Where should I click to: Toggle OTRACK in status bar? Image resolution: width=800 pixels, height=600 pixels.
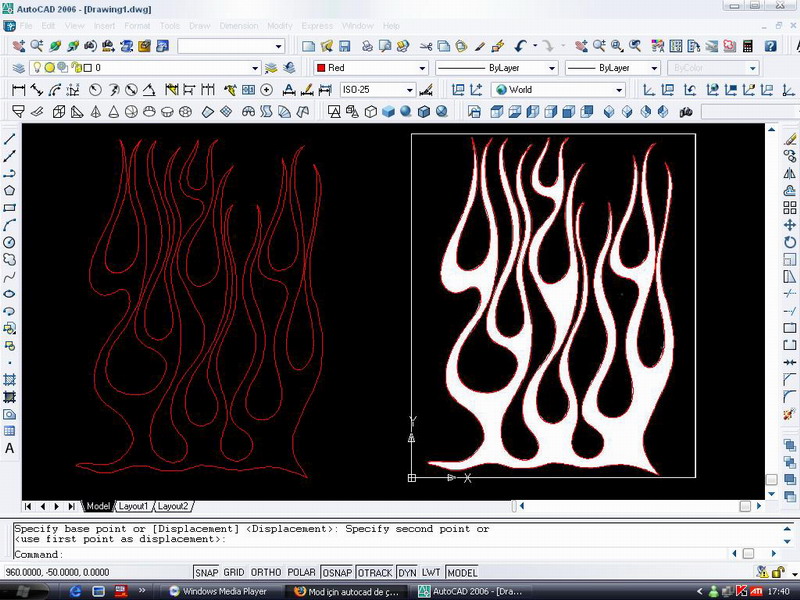click(x=375, y=572)
